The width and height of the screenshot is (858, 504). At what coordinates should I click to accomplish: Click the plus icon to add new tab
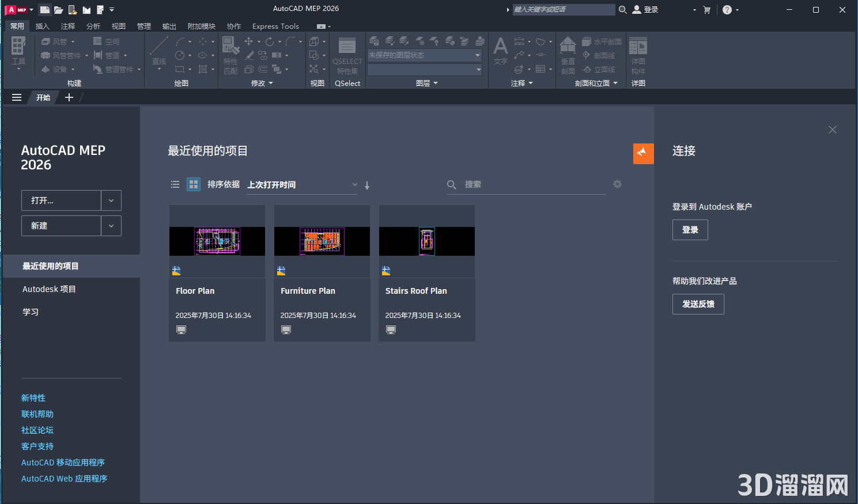tap(69, 97)
